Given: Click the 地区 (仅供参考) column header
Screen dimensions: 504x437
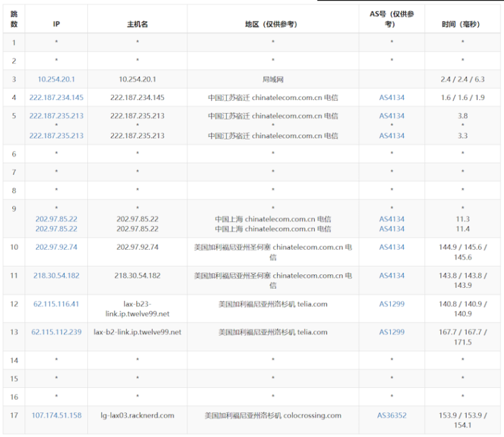Looking at the screenshot, I should tap(273, 24).
